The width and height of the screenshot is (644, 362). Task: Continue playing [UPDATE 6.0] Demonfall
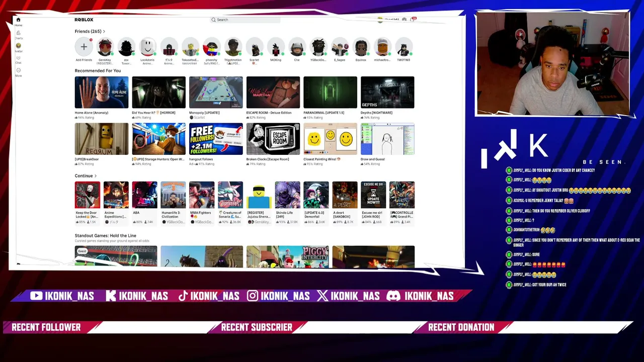pyautogui.click(x=316, y=195)
